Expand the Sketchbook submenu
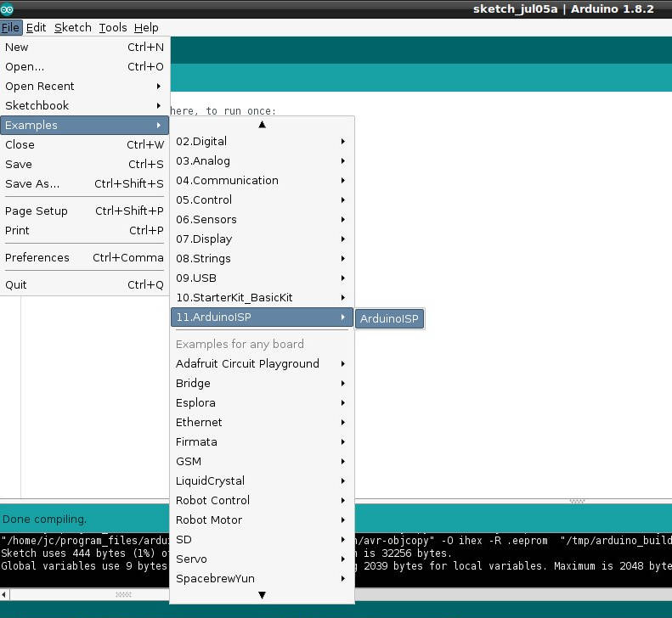The width and height of the screenshot is (672, 618). point(84,105)
